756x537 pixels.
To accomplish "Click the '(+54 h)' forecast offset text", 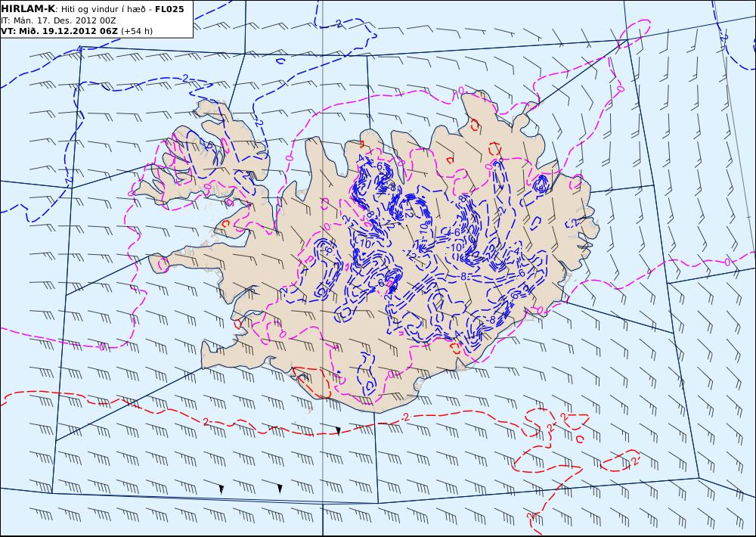I will coord(136,31).
